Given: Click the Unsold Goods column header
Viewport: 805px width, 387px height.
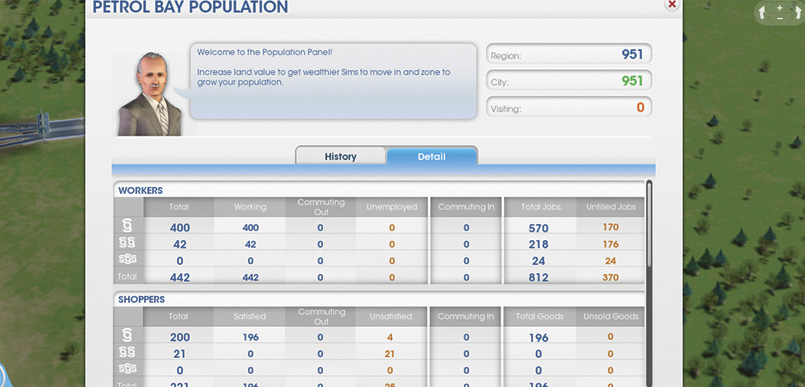Looking at the screenshot, I should click(611, 316).
